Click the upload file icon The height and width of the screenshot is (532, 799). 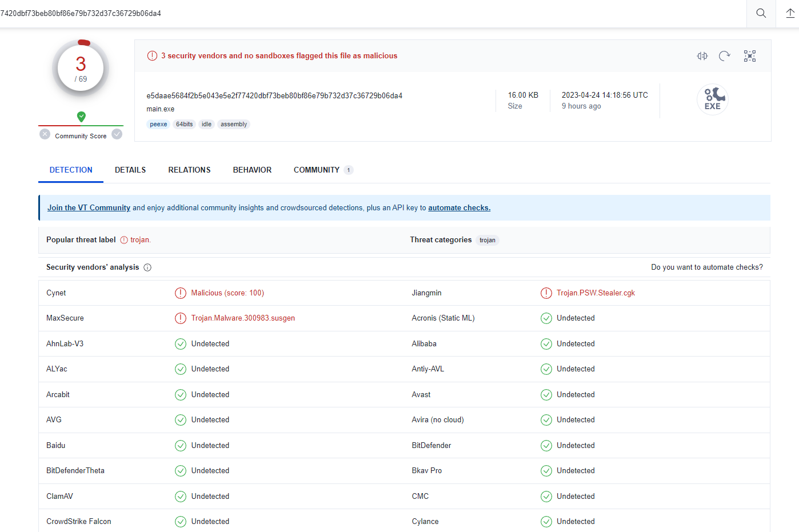coord(790,13)
